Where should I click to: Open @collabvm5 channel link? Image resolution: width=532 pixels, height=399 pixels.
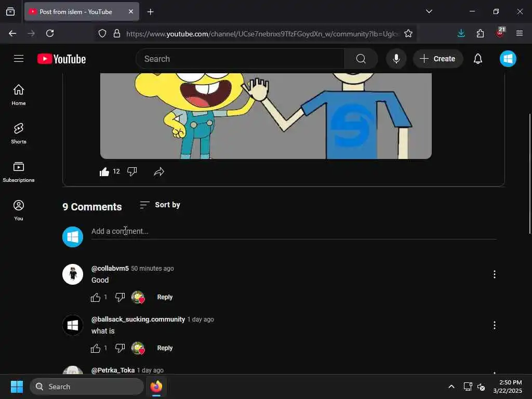[x=110, y=269]
